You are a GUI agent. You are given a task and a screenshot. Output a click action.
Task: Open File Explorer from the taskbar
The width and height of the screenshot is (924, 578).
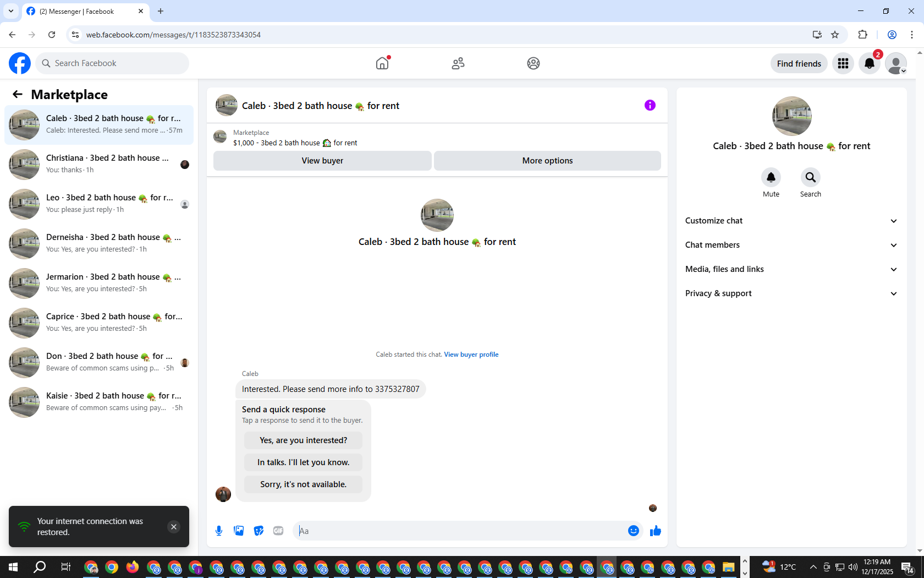tap(729, 567)
